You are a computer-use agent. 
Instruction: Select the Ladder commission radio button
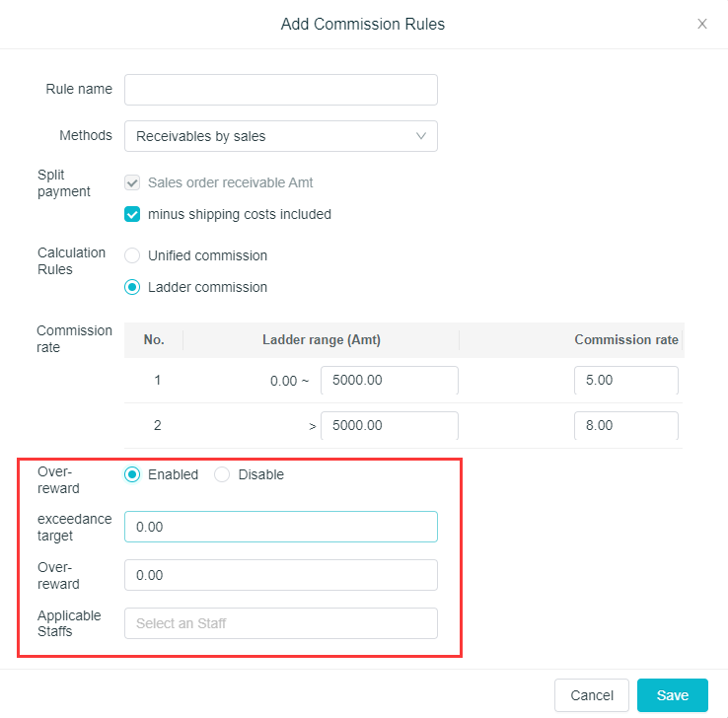pyautogui.click(x=132, y=287)
